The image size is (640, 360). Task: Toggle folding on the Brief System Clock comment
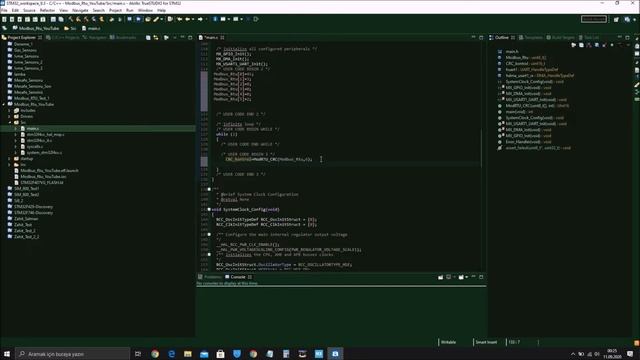(x=209, y=189)
